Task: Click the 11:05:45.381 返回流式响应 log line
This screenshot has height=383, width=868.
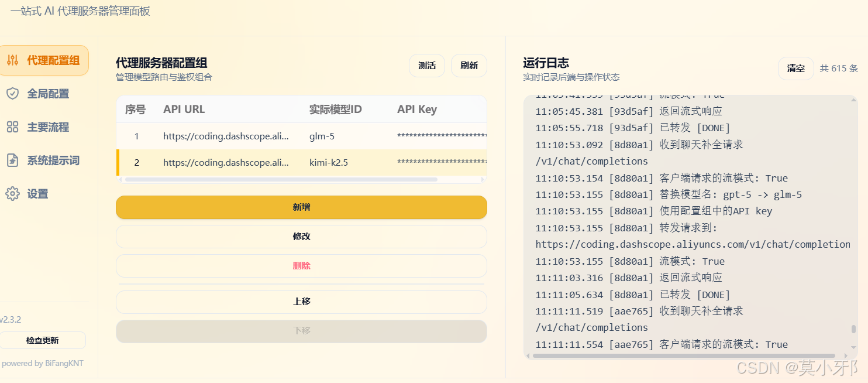Action: pos(629,111)
